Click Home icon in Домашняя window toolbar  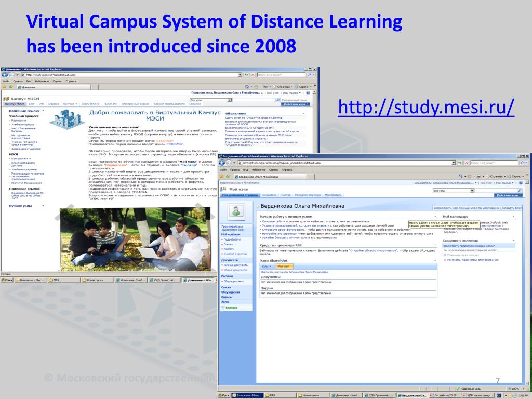click(247, 87)
